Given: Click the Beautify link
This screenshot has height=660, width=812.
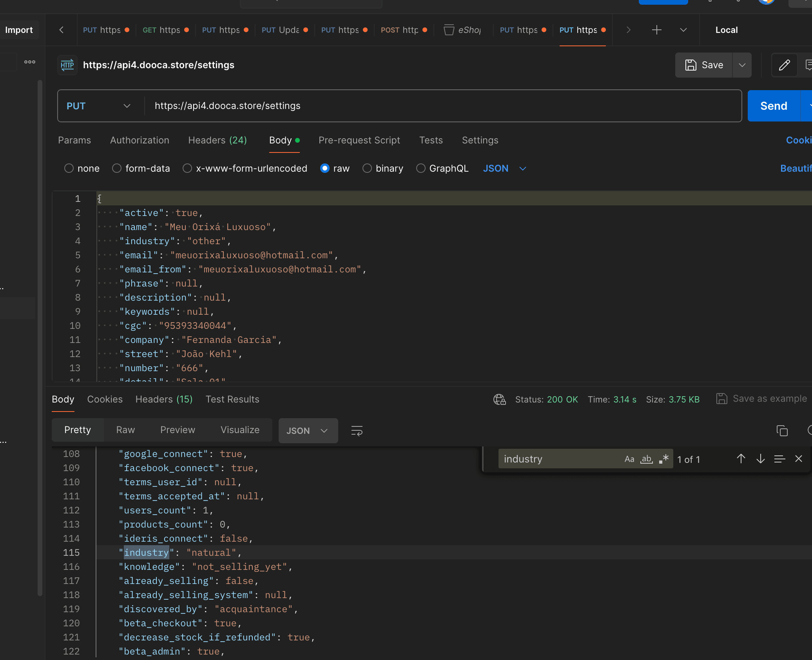Looking at the screenshot, I should pos(796,169).
